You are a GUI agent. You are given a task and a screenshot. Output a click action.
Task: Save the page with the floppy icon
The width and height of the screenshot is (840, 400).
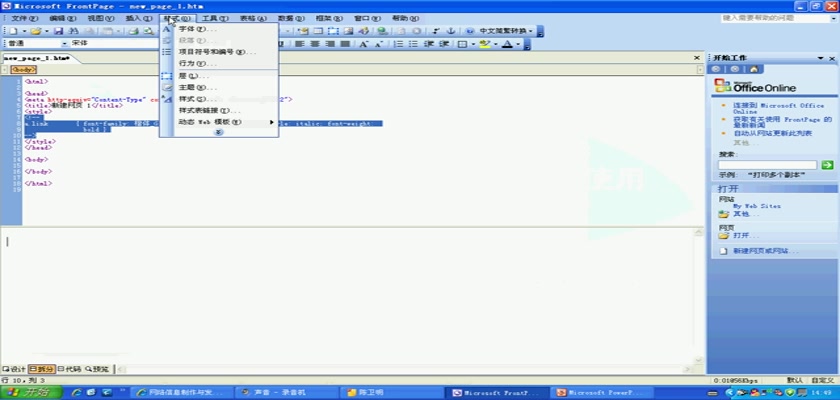tap(58, 31)
